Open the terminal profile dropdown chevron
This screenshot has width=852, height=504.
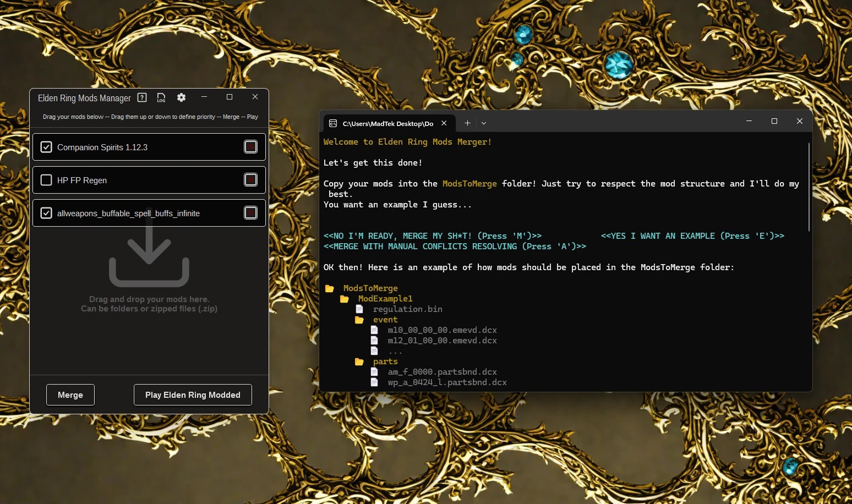point(484,123)
